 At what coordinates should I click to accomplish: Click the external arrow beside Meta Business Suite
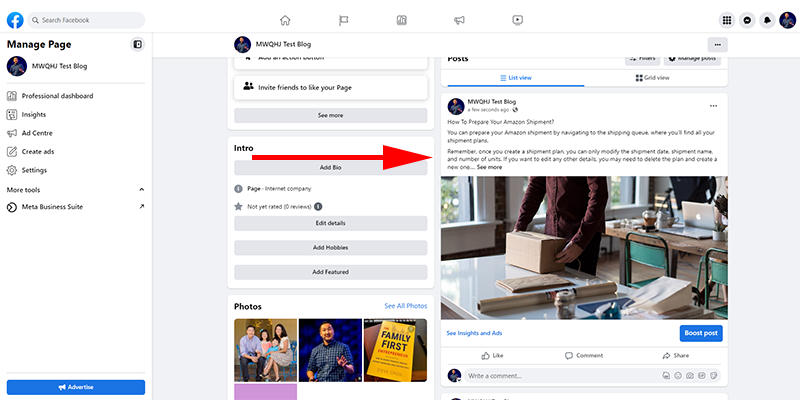click(142, 207)
